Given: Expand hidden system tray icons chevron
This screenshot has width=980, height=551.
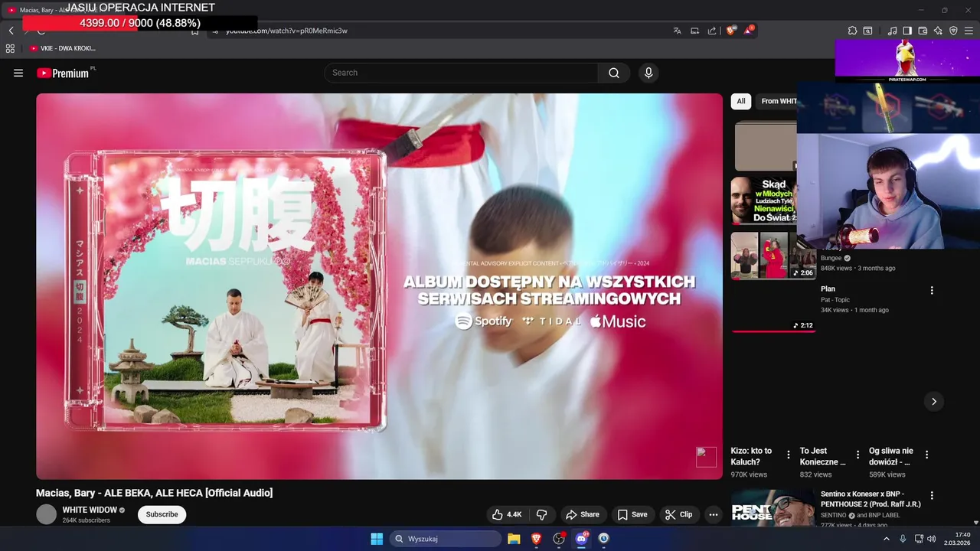Looking at the screenshot, I should [x=887, y=539].
